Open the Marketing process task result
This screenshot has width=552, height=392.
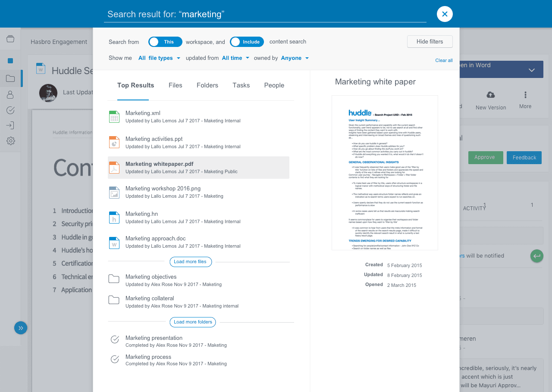pyautogui.click(x=198, y=360)
